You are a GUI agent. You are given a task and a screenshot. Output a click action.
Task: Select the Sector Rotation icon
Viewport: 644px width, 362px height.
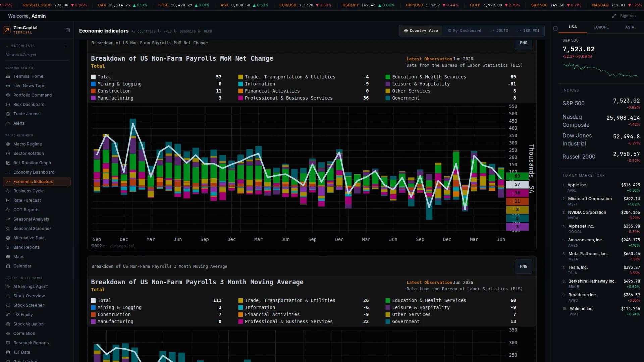(8, 154)
